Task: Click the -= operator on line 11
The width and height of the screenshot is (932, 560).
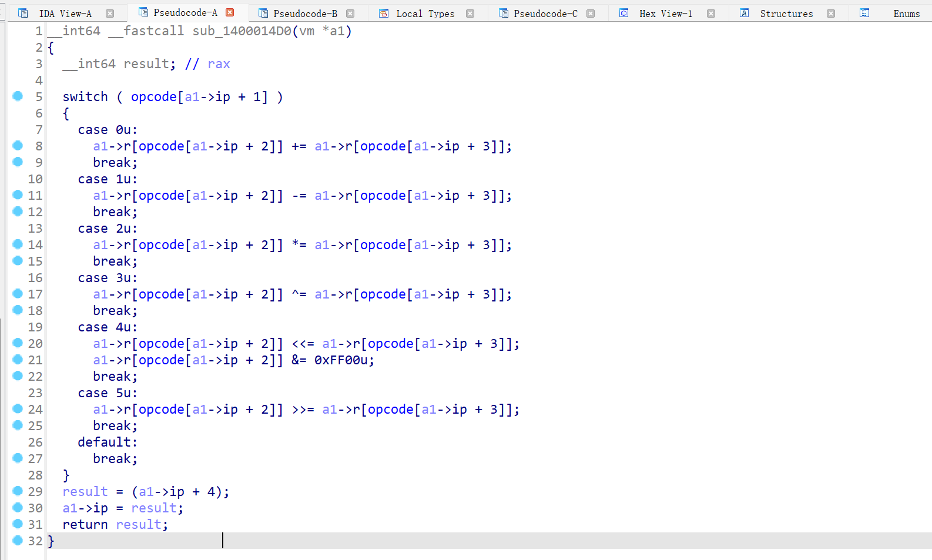Action: point(299,195)
